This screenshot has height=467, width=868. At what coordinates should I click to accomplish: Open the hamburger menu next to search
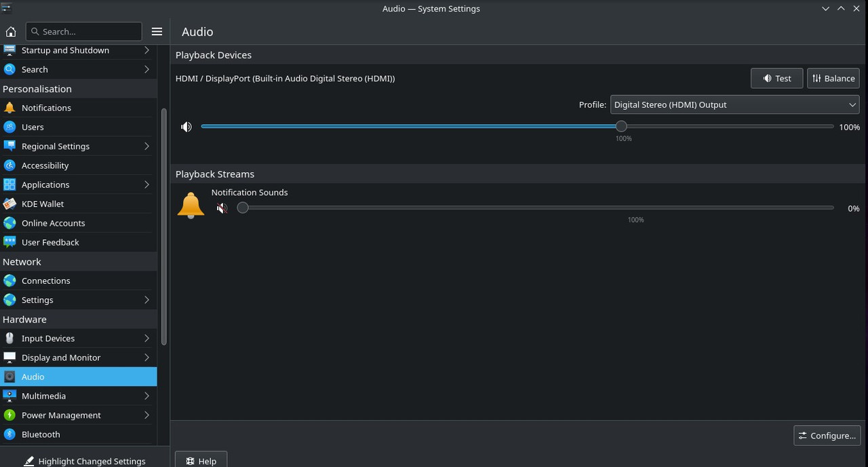tap(157, 31)
